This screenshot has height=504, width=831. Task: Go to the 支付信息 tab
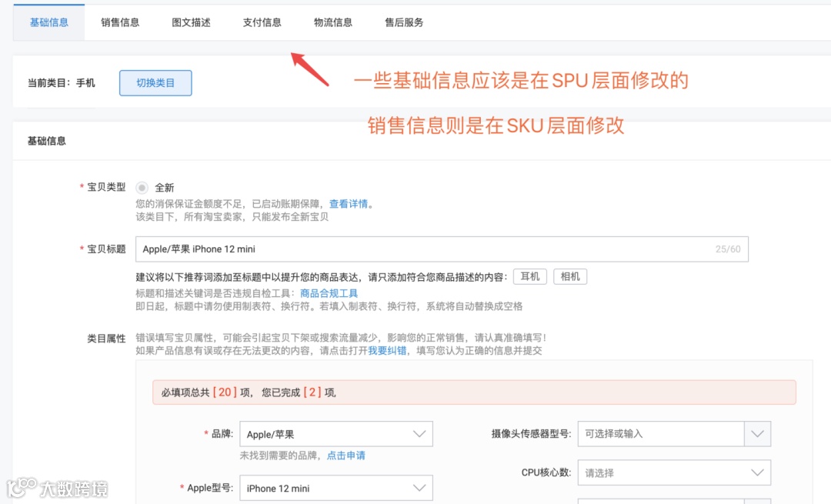262,22
